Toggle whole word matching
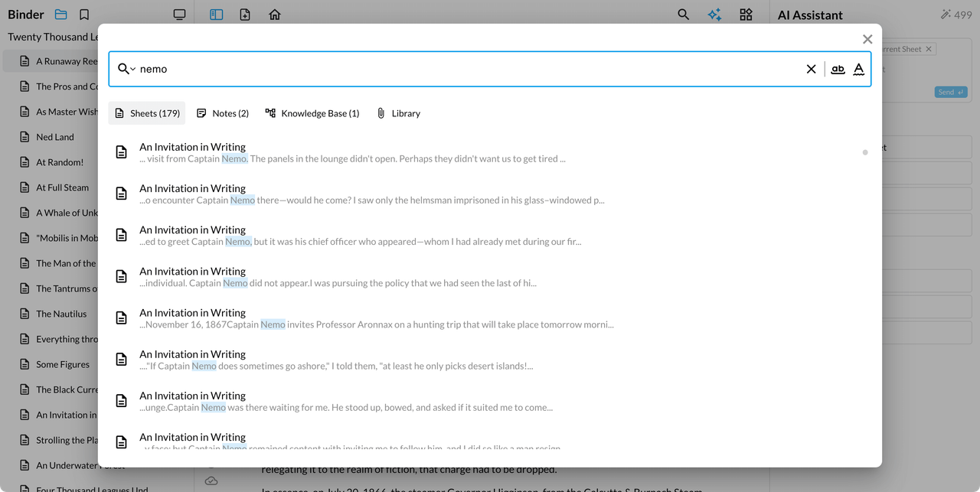Screen dimensions: 980x492 [838, 69]
